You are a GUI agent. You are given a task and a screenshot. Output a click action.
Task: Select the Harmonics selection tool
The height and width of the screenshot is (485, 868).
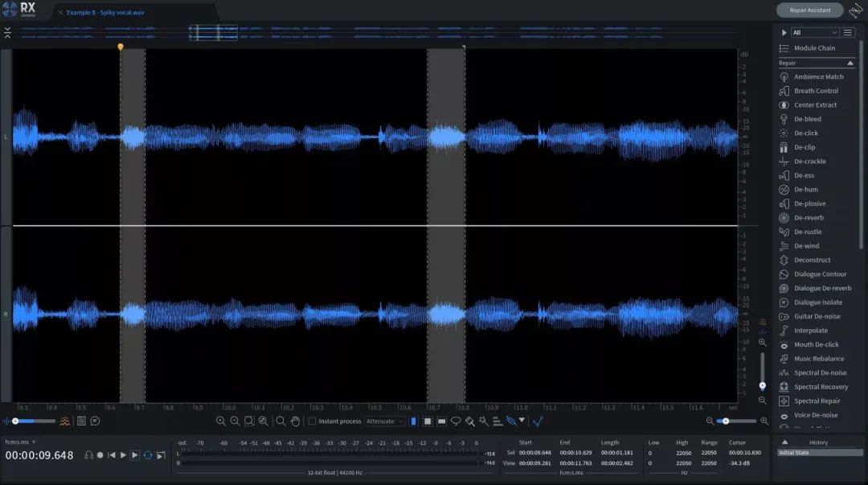pyautogui.click(x=497, y=421)
